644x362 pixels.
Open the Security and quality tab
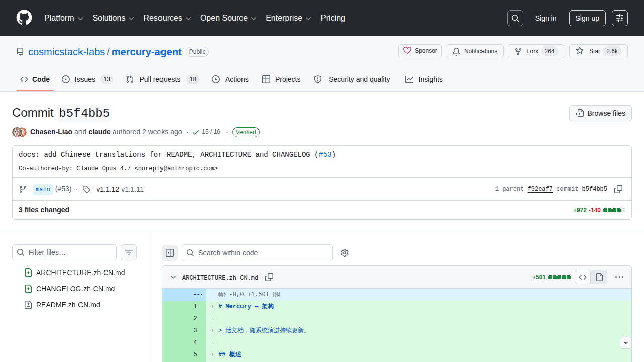[x=352, y=79]
